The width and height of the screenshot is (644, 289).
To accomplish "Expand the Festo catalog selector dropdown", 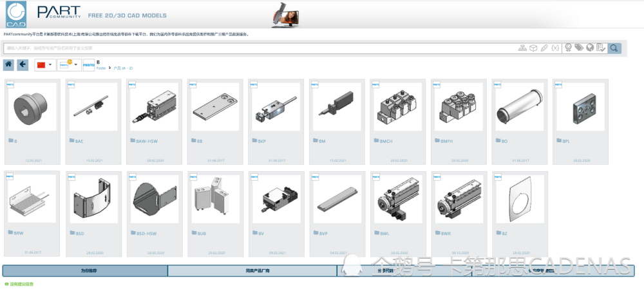I will [69, 65].
